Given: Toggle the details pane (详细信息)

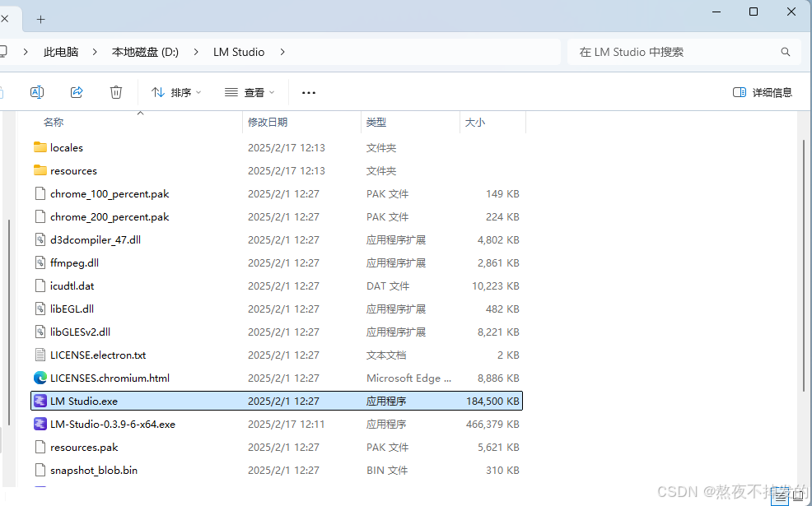Looking at the screenshot, I should coord(763,93).
